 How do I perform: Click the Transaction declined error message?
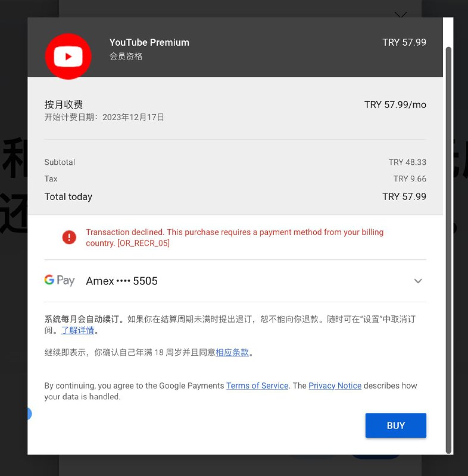click(x=235, y=237)
